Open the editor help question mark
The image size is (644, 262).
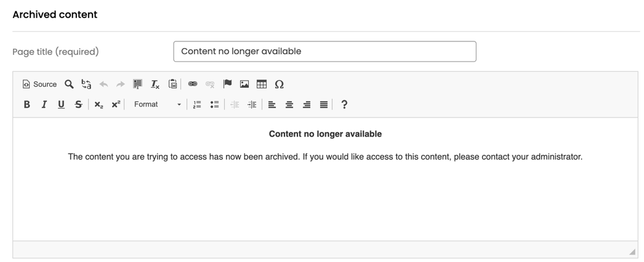coord(344,105)
